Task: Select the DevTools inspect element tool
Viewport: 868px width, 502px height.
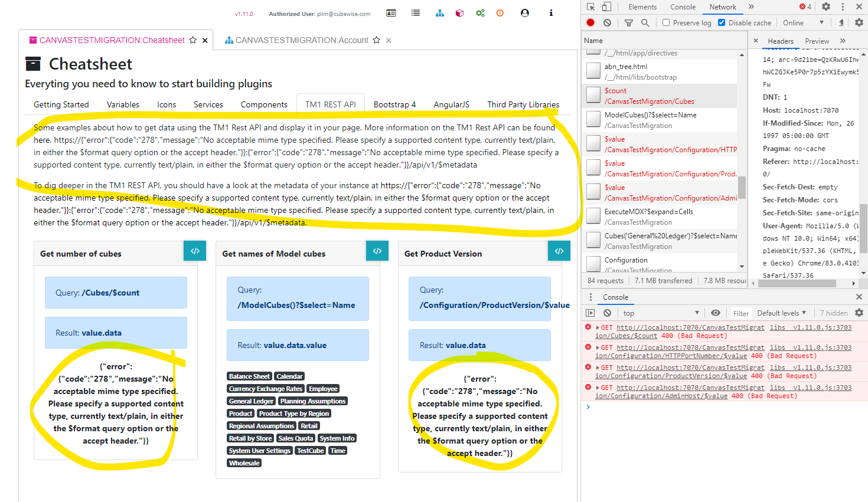Action: pyautogui.click(x=591, y=7)
